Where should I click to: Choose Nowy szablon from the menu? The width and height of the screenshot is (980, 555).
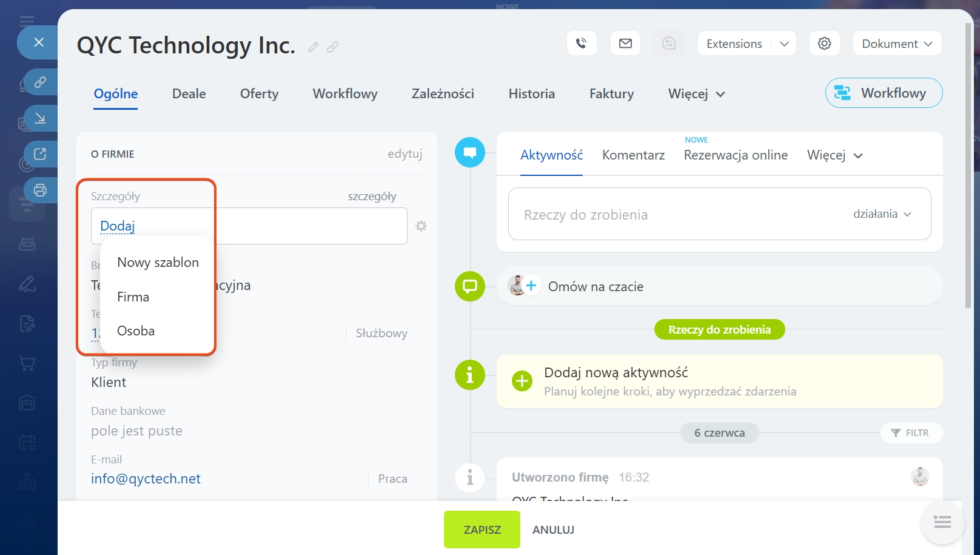tap(158, 262)
